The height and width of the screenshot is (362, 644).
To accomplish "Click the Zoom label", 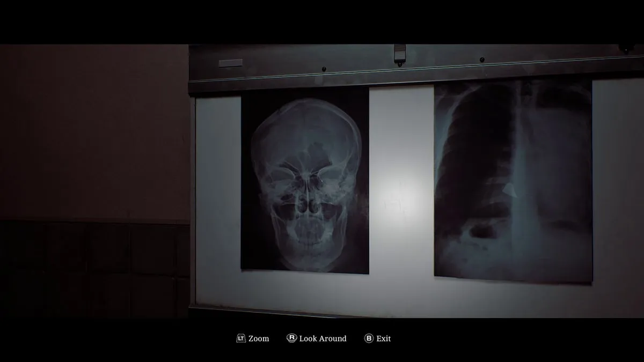I will (x=259, y=338).
